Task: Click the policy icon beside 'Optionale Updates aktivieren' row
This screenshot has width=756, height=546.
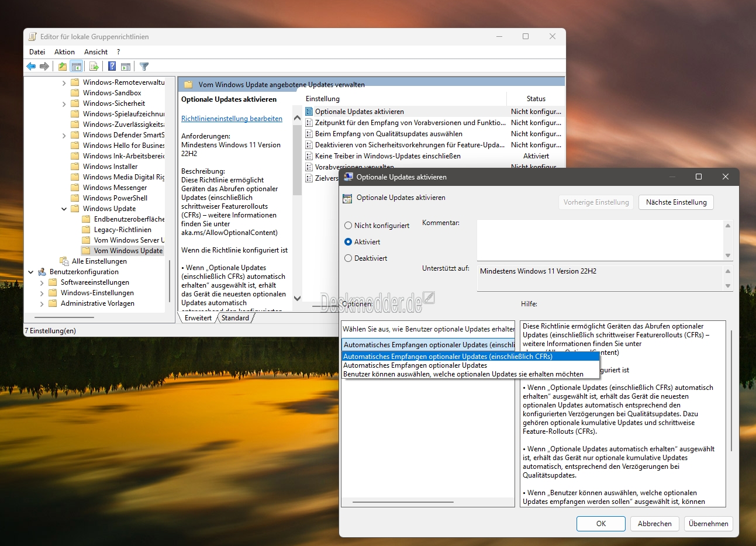Action: 309,112
